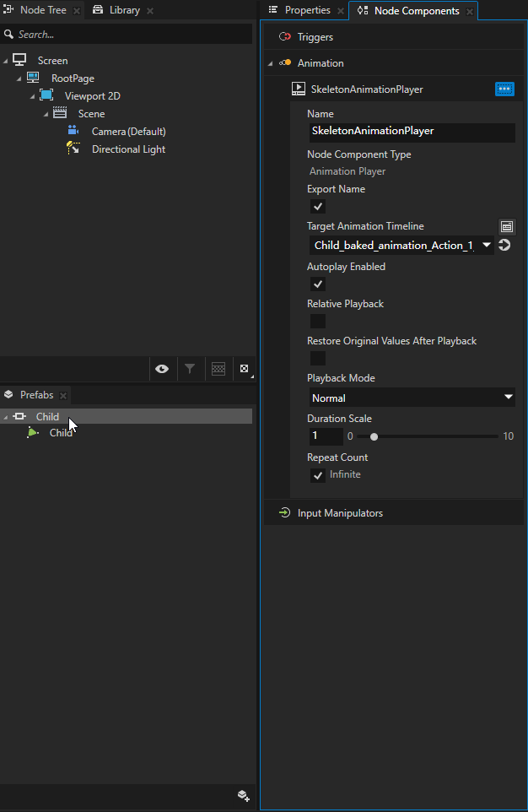Select the Prefabs tab

[x=37, y=395]
